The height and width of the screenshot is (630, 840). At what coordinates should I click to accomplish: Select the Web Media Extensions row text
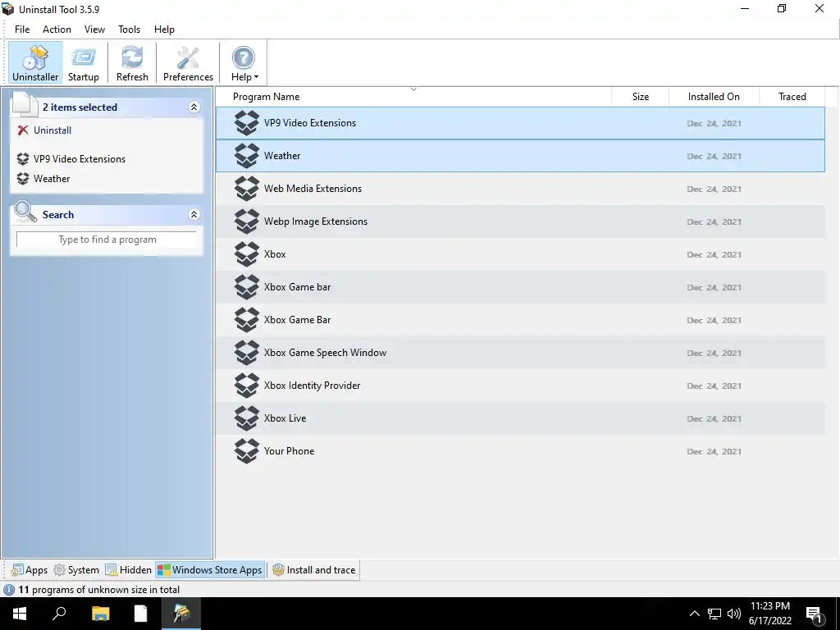pos(313,189)
